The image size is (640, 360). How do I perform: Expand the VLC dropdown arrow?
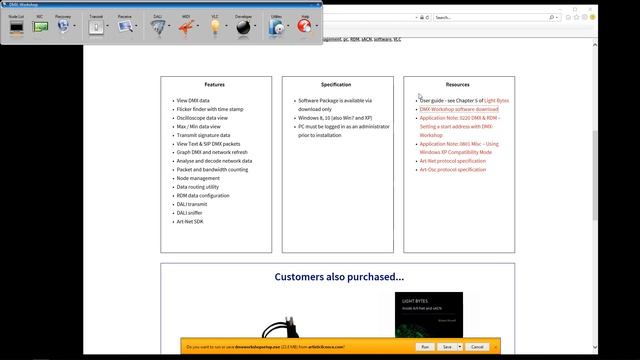(x=227, y=26)
